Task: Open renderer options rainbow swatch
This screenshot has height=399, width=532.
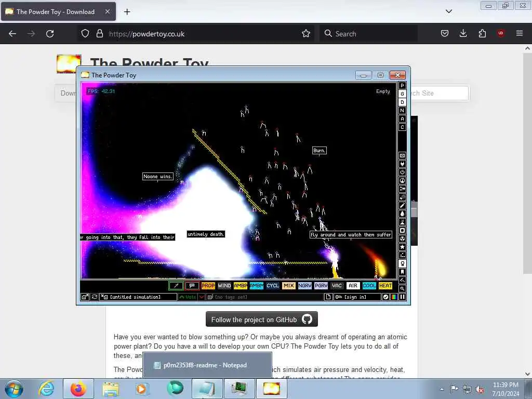Action: 394,297
